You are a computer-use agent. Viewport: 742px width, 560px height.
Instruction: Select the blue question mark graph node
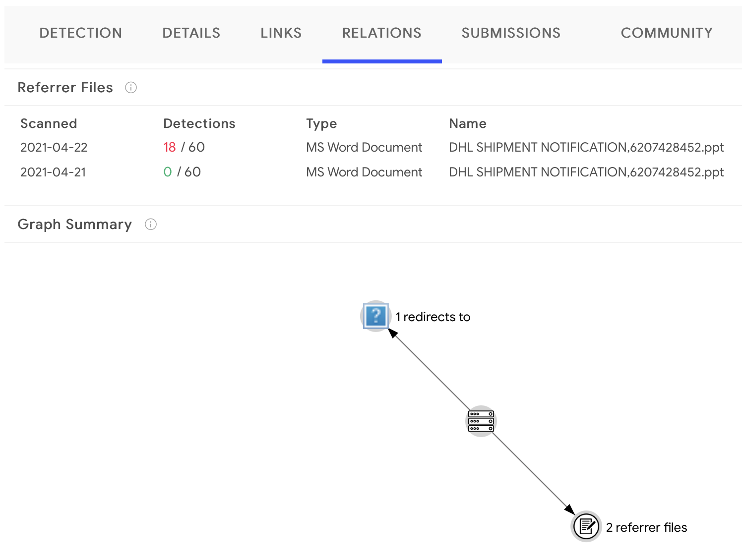click(375, 316)
